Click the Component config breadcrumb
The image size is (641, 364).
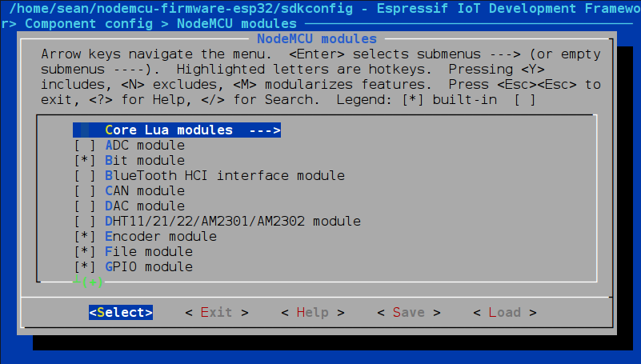[89, 24]
